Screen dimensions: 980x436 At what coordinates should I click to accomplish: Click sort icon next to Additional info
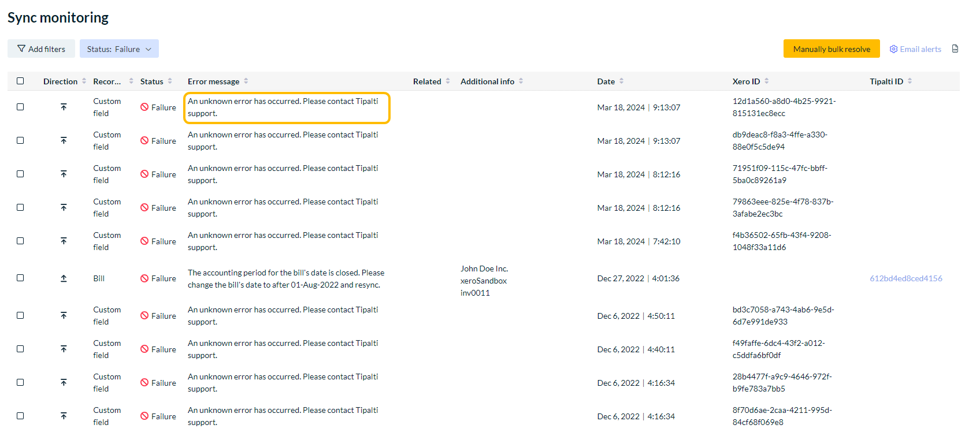pyautogui.click(x=521, y=81)
